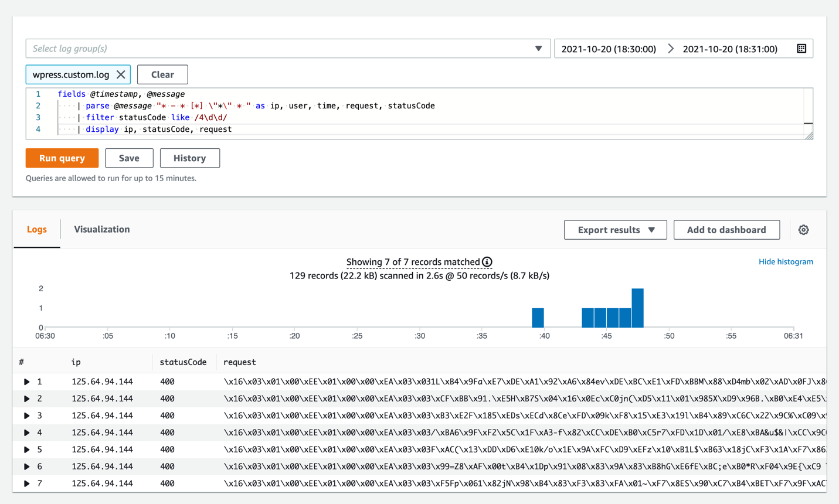This screenshot has width=839, height=504.
Task: Expand log record row 7
Action: [26, 483]
